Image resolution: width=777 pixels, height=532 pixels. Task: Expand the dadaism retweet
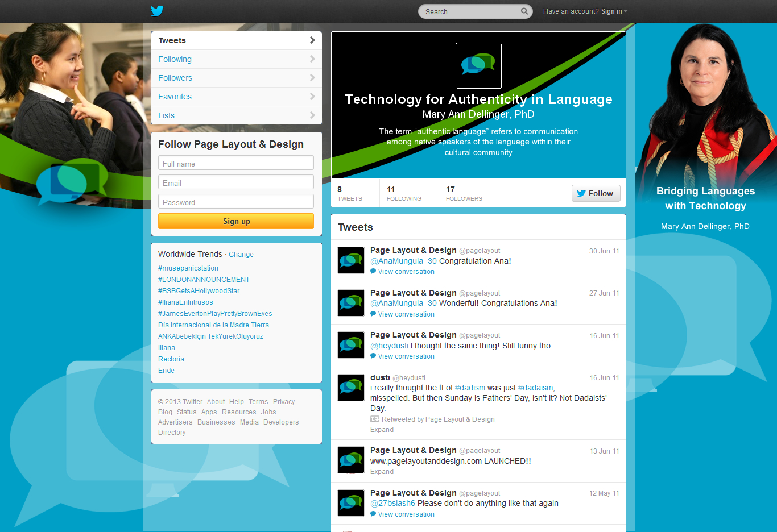coord(382,430)
